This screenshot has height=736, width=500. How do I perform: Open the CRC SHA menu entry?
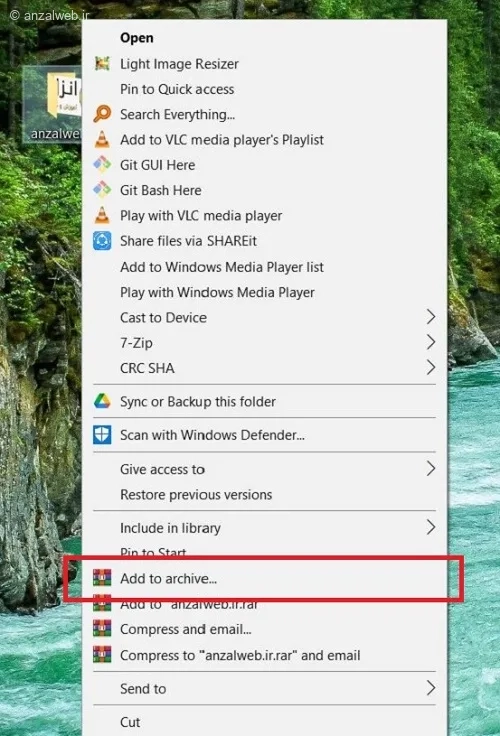pyautogui.click(x=265, y=368)
